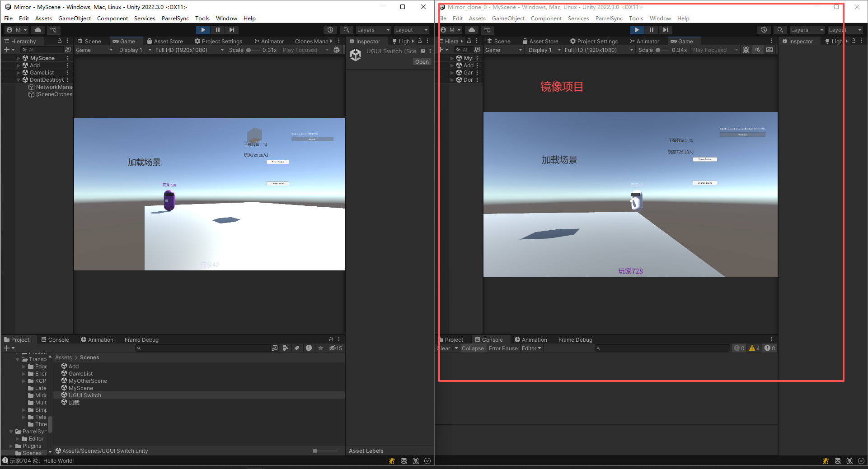868x469 pixels.
Task: Click Play button in Mirror window
Action: coord(203,30)
